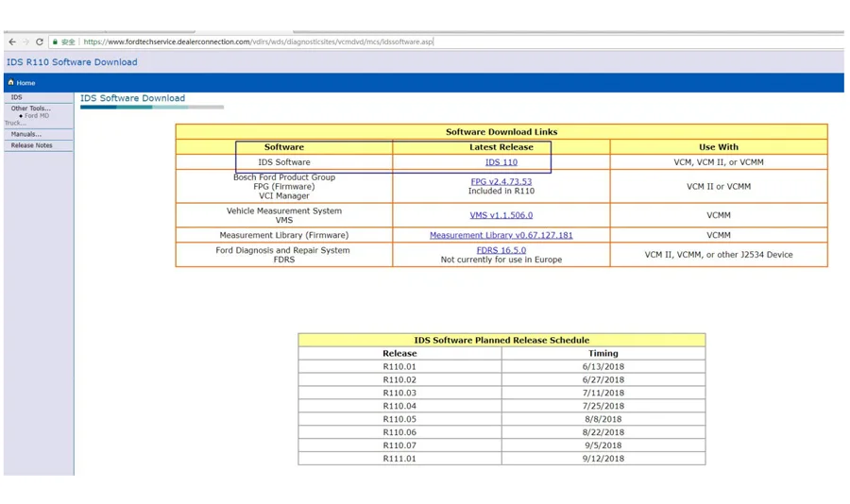Click the VCM II or VCMM cell

click(x=719, y=187)
